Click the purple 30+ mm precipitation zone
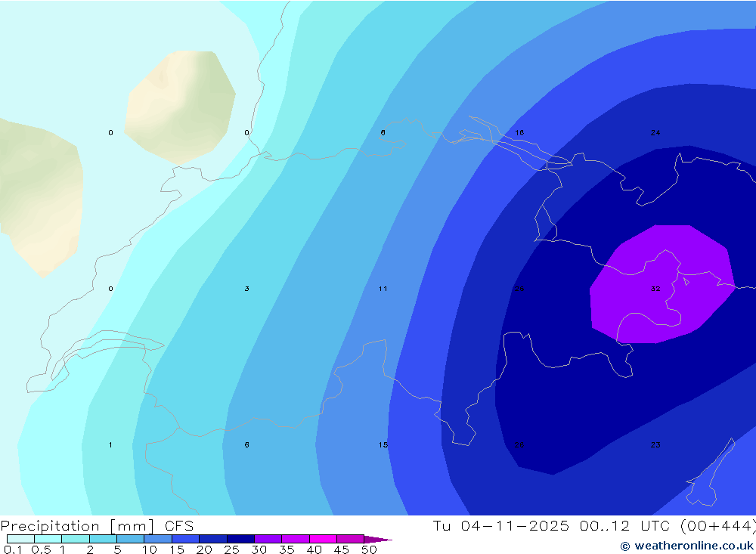Viewport: 756px width, 554px height. point(662,284)
